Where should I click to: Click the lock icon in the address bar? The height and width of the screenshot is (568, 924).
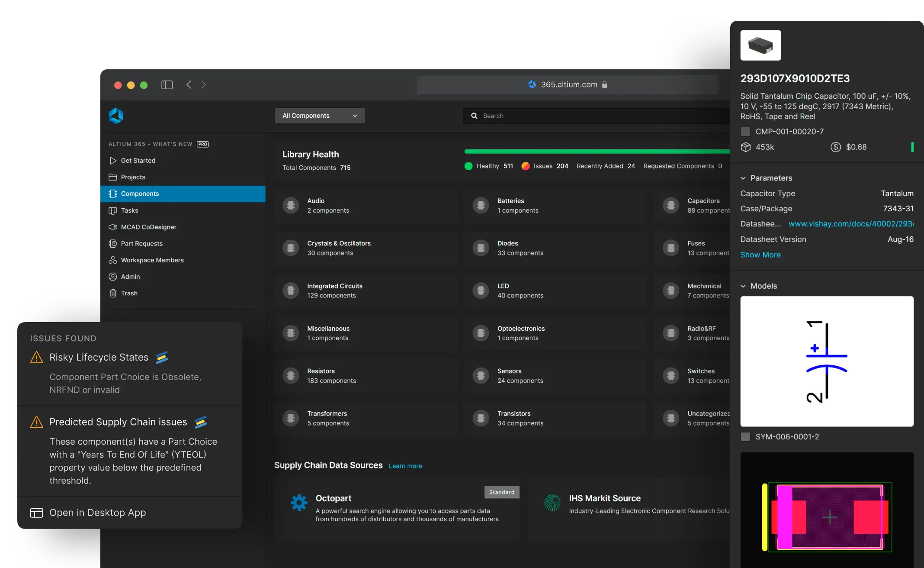[605, 84]
